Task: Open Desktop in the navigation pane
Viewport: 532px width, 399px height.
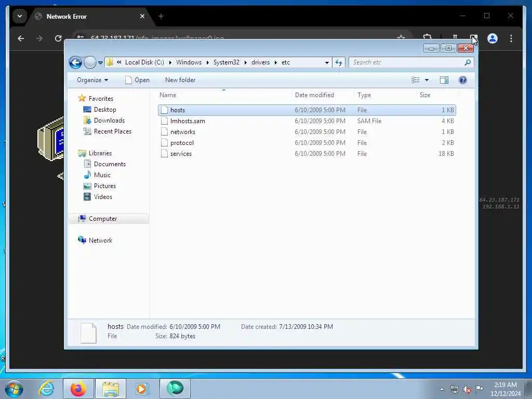Action: click(100, 110)
